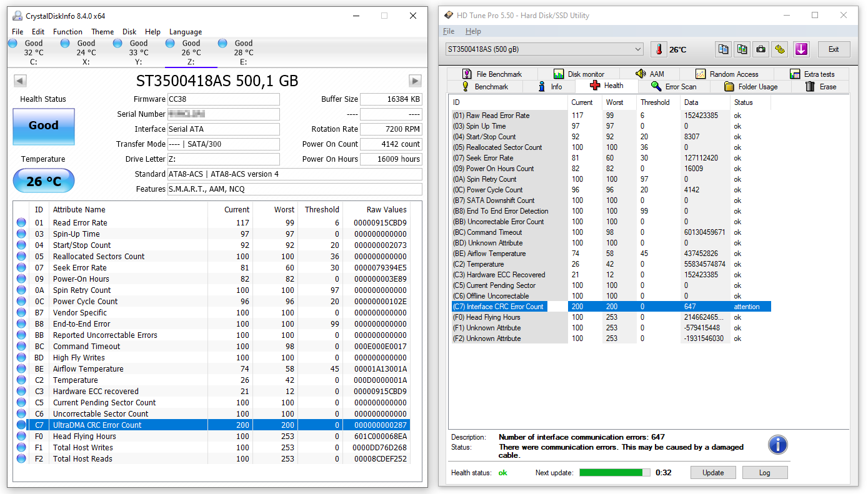Select the (05) Reallocated Sector Count row
868x494 pixels.
pos(611,147)
